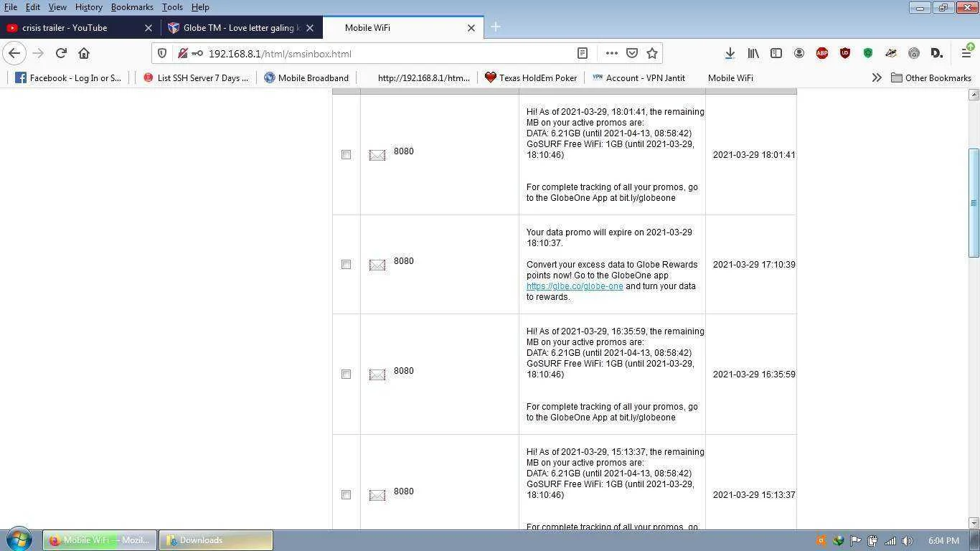Open the taskbar clock showing 6:04 PM
Screen dimensions: 980x551
tap(943, 540)
